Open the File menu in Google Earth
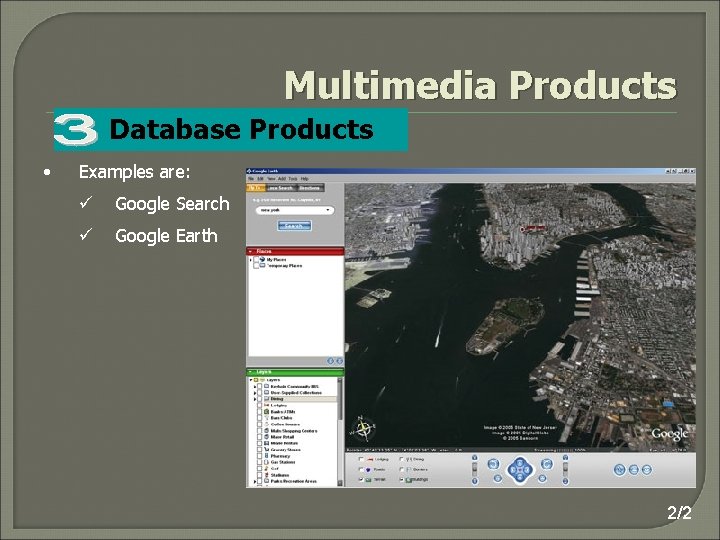The image size is (720, 540). point(251,179)
